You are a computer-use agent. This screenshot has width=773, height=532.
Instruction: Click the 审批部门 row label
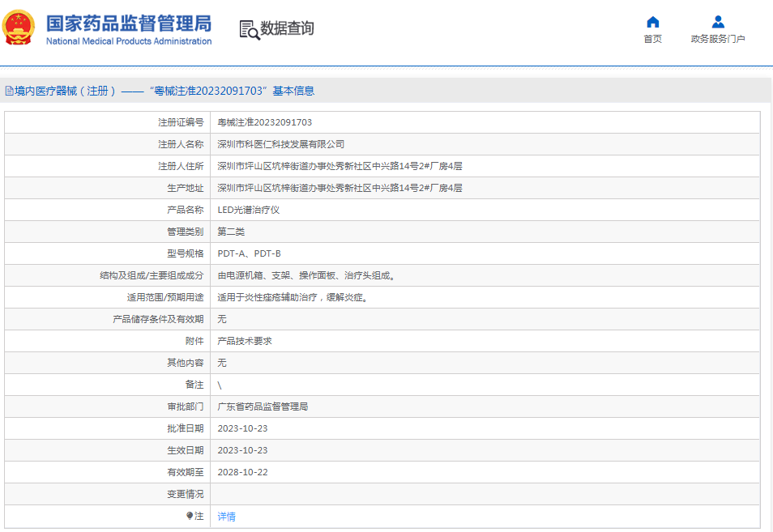tap(185, 406)
